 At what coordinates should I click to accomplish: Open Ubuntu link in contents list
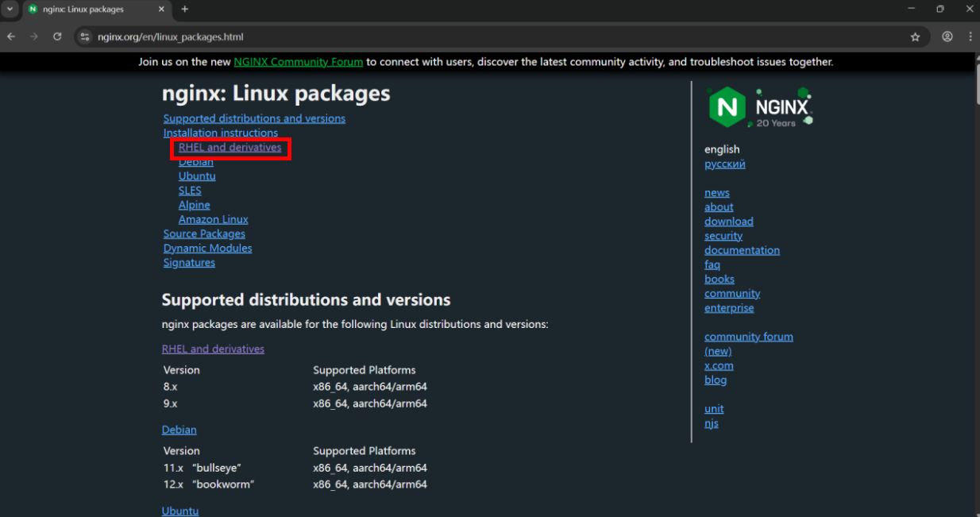pos(197,176)
